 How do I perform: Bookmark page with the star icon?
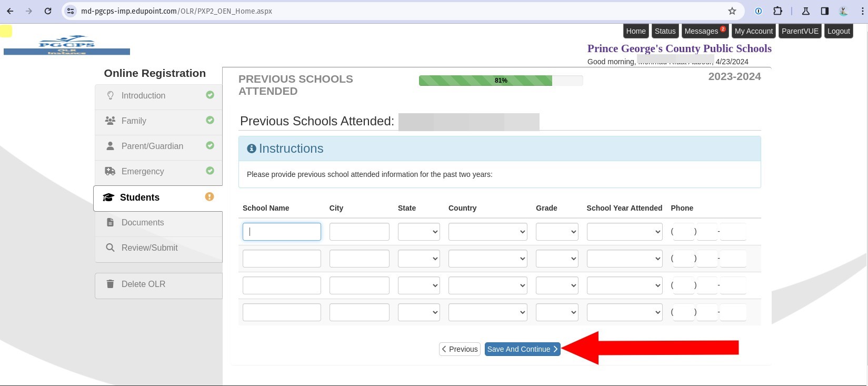(x=732, y=11)
